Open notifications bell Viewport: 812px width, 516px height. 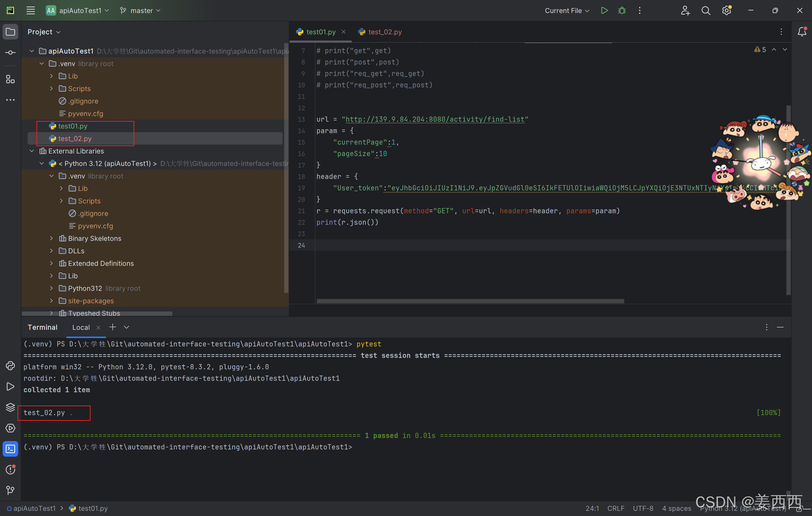pos(802,32)
